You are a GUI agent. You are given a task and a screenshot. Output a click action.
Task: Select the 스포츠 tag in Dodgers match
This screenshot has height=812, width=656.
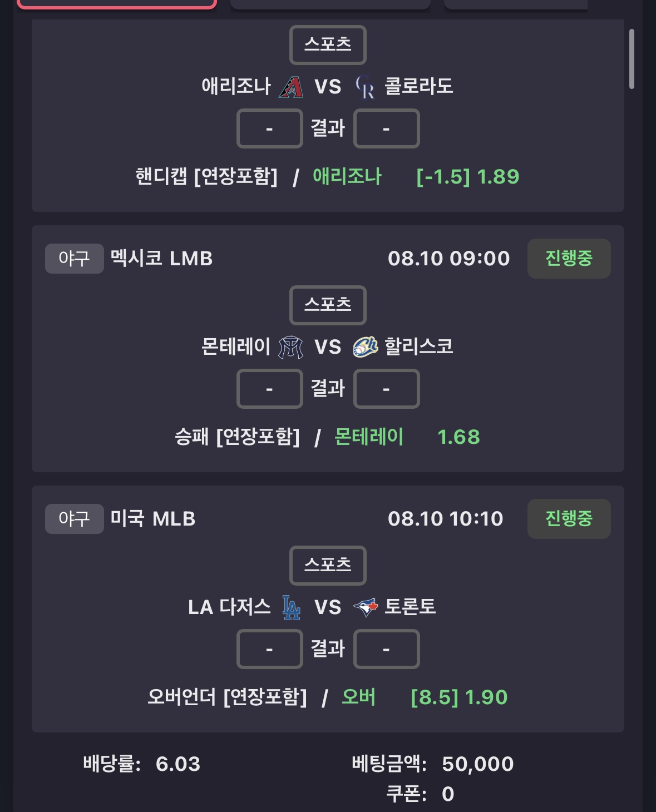[328, 565]
